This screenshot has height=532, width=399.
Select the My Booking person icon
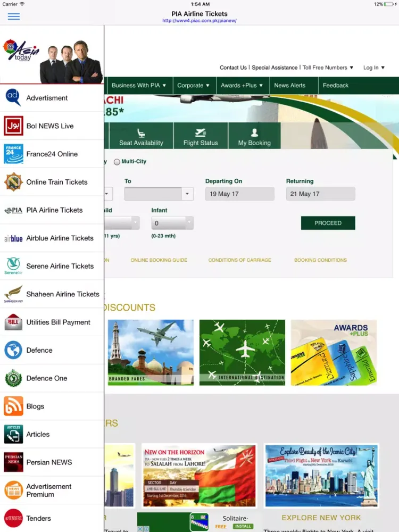[254, 132]
